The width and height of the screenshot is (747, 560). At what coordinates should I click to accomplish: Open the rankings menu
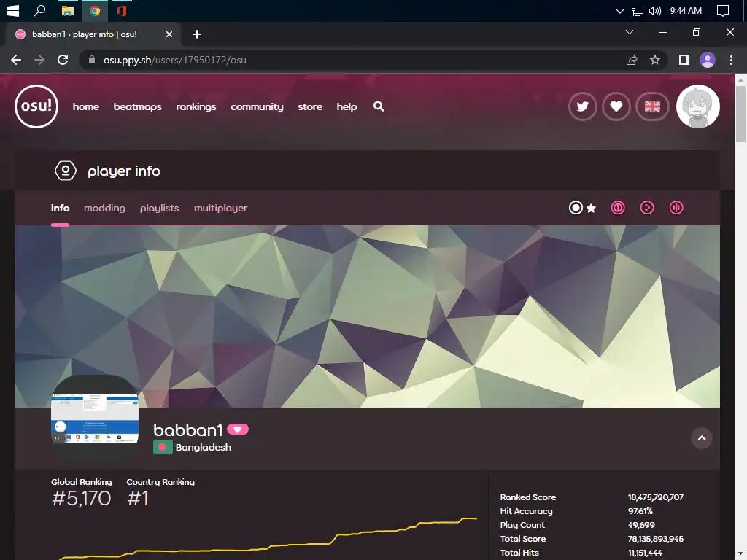click(196, 106)
